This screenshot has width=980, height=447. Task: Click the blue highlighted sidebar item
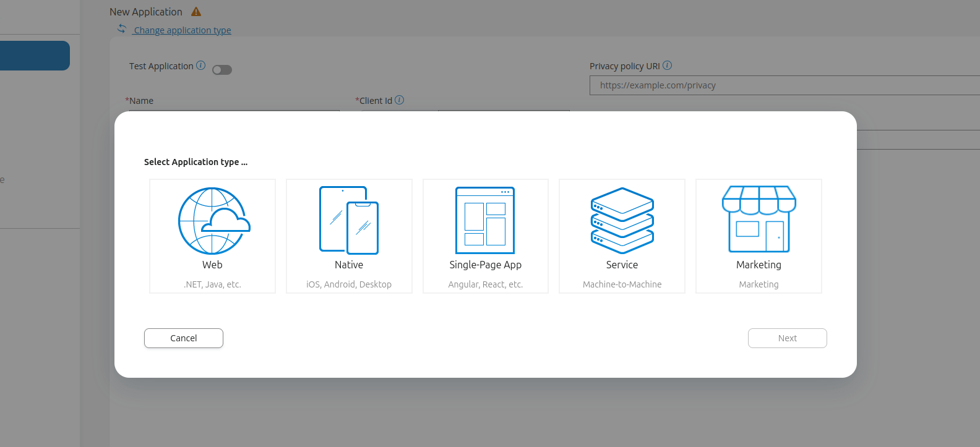coord(35,56)
